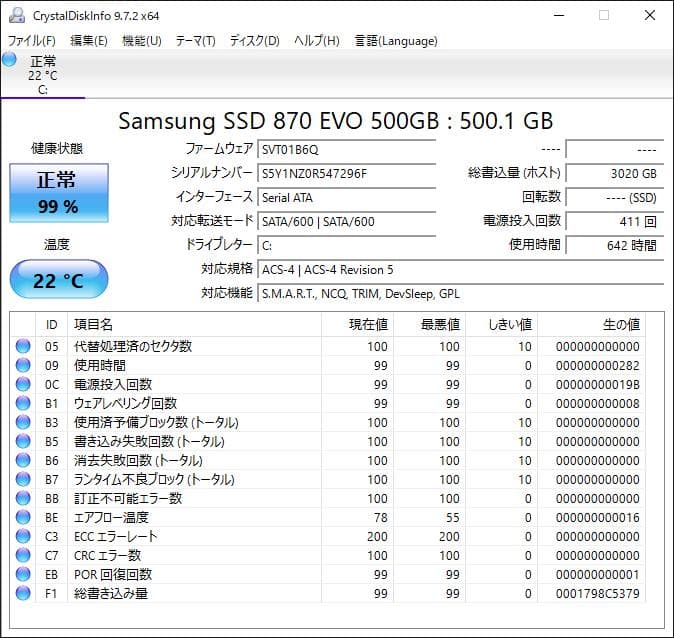674x638 pixels.
Task: Click status orb for attribute B7 row
Action: tap(23, 479)
